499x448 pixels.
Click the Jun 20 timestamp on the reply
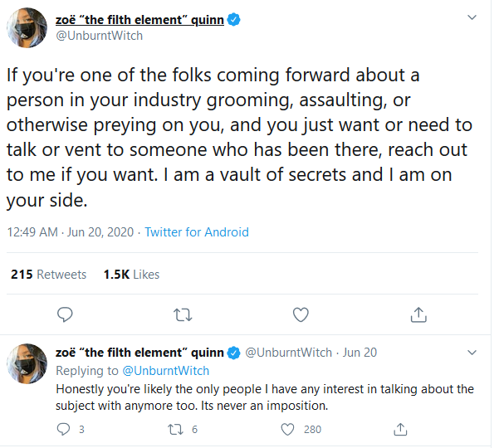pyautogui.click(x=360, y=353)
